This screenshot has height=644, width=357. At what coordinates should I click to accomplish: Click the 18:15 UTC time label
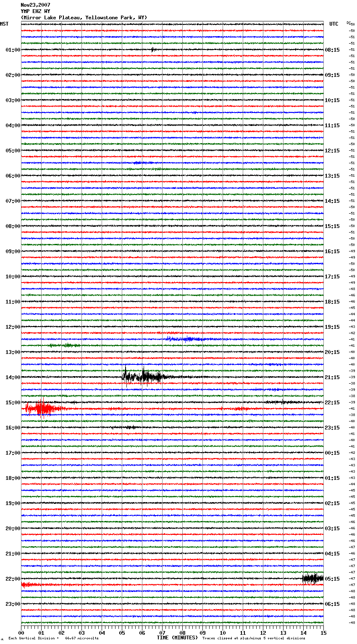pyautogui.click(x=332, y=302)
